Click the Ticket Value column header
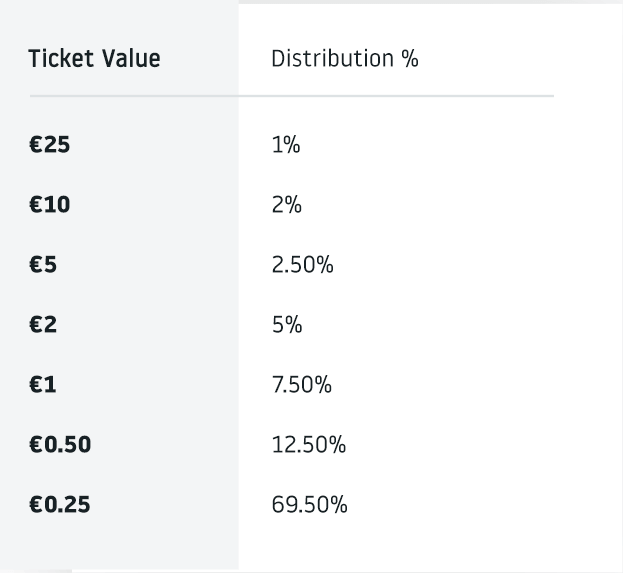 95,59
